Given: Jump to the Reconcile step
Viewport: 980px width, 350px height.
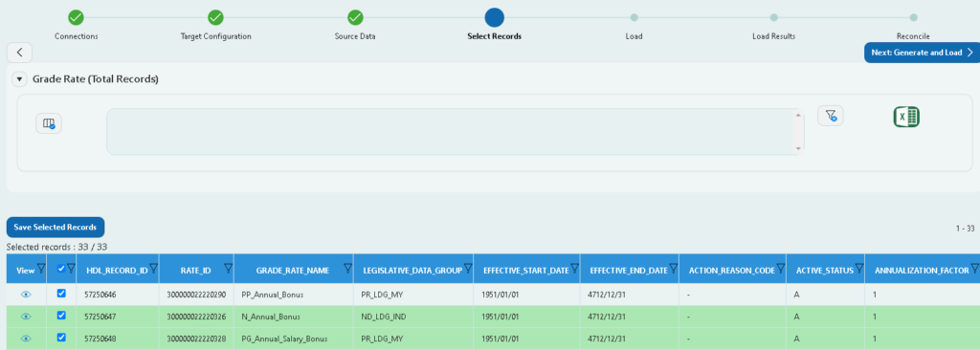Looking at the screenshot, I should coord(913,17).
